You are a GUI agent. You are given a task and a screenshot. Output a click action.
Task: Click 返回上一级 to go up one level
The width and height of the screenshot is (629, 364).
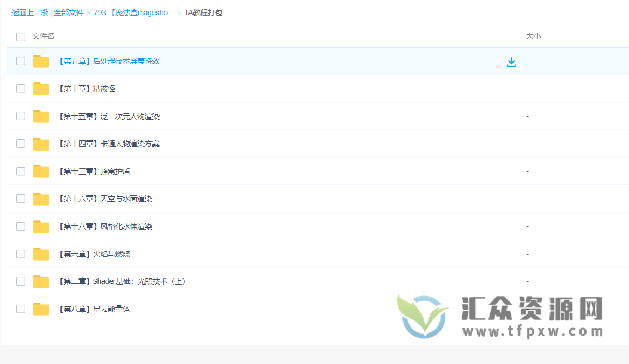point(30,13)
